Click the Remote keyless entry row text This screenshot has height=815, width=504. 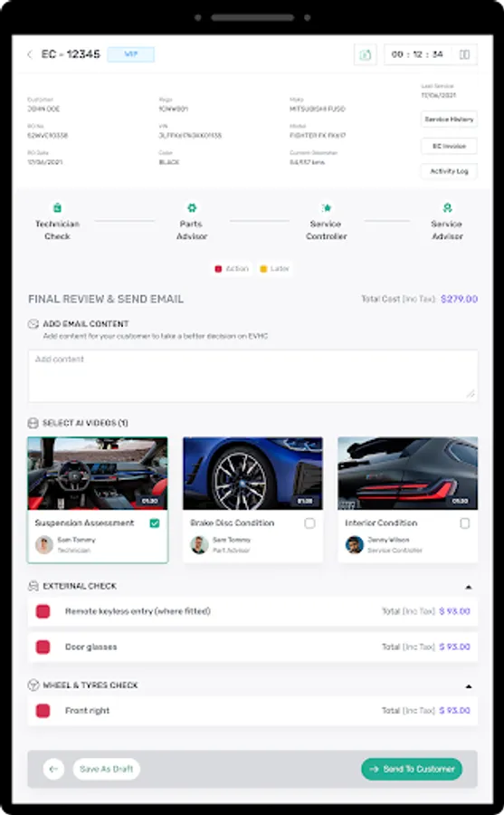[138, 611]
